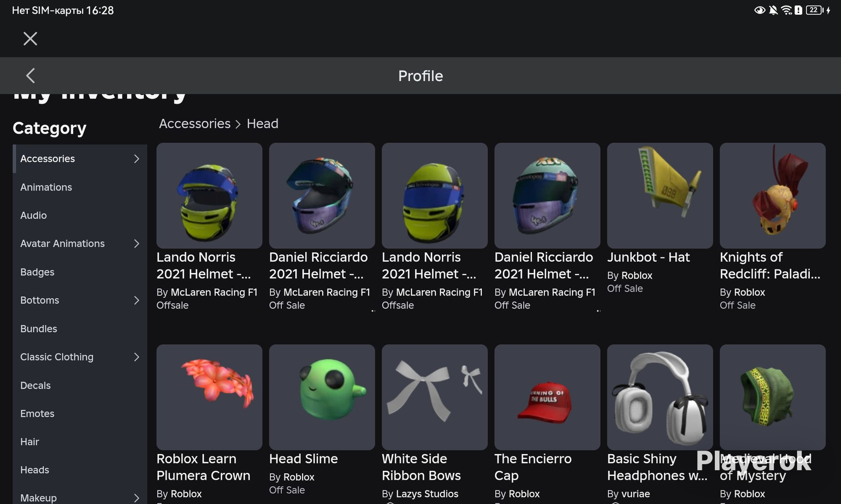
Task: Tap the eye icon in the status bar
Action: tap(759, 10)
